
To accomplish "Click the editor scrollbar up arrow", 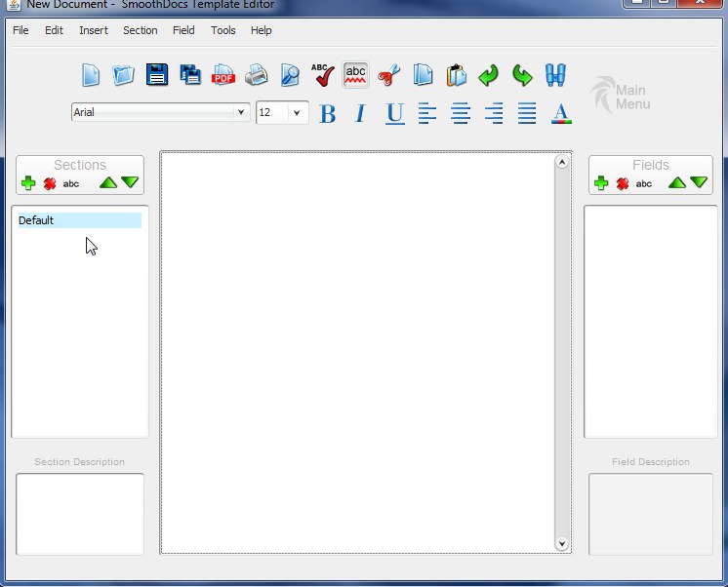I will click(562, 162).
